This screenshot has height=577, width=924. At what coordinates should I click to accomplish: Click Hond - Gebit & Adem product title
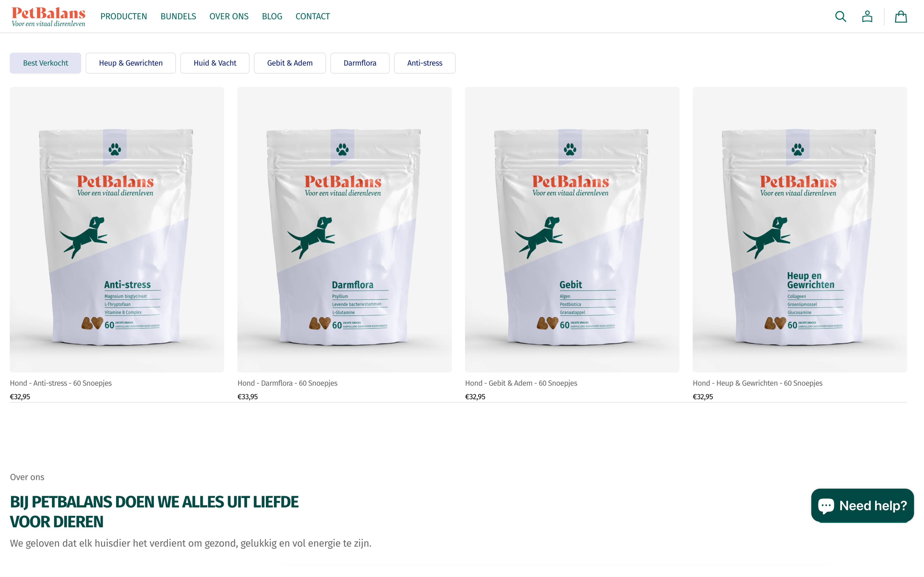[x=521, y=383]
